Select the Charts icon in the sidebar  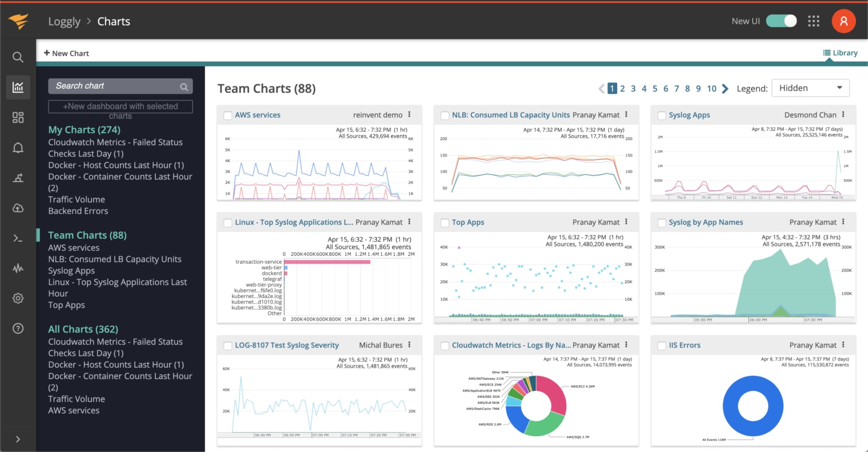[x=18, y=87]
